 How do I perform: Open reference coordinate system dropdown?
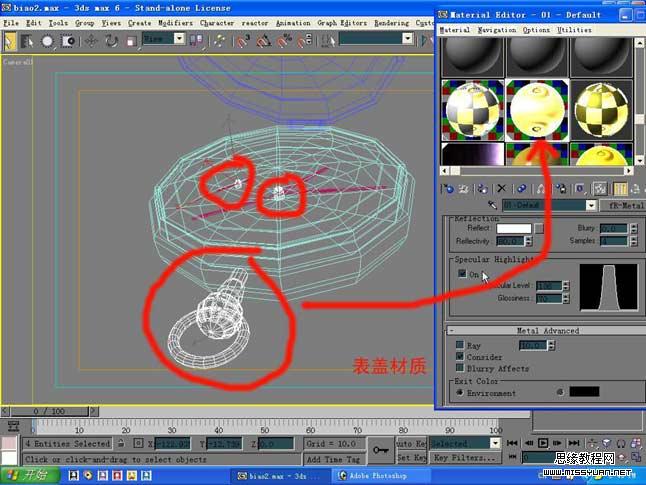pos(179,39)
